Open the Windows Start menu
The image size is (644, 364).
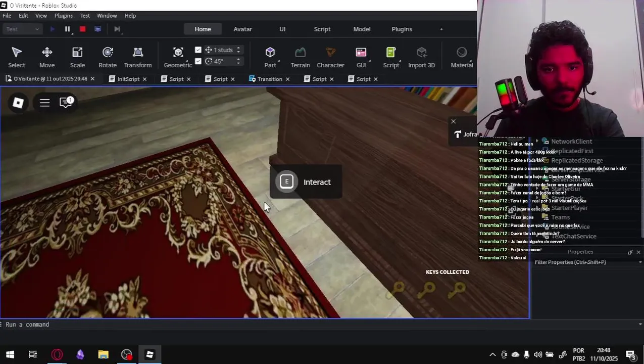(x=10, y=354)
